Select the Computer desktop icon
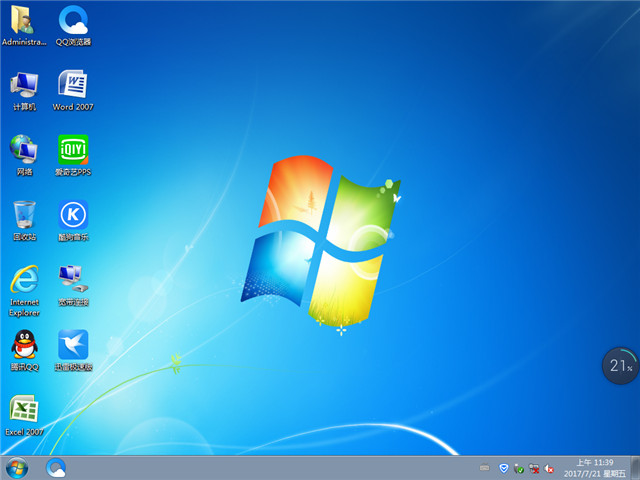Image resolution: width=640 pixels, height=480 pixels. click(24, 85)
